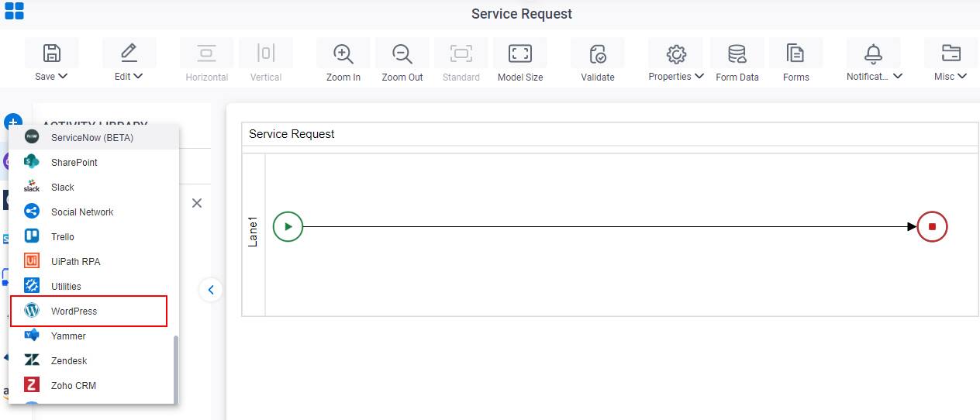Pick UiPath RPA from the list
Image resolution: width=980 pixels, height=420 pixels.
coord(94,261)
